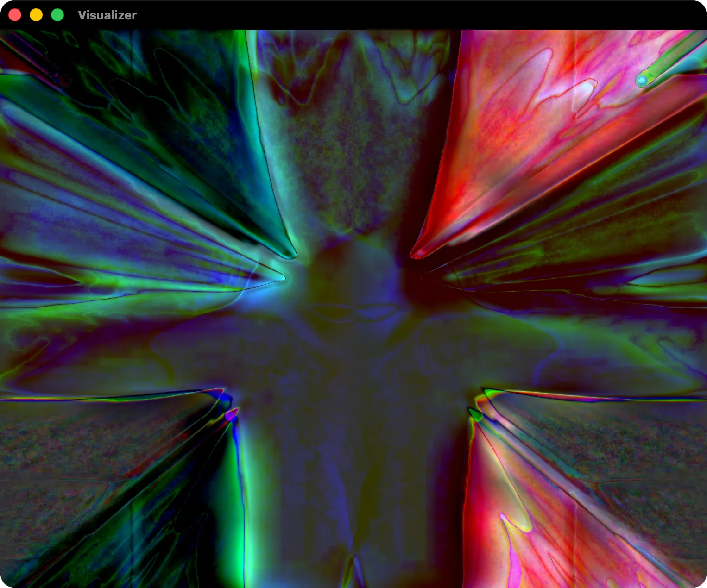Click the Visualizer window title text

(107, 15)
